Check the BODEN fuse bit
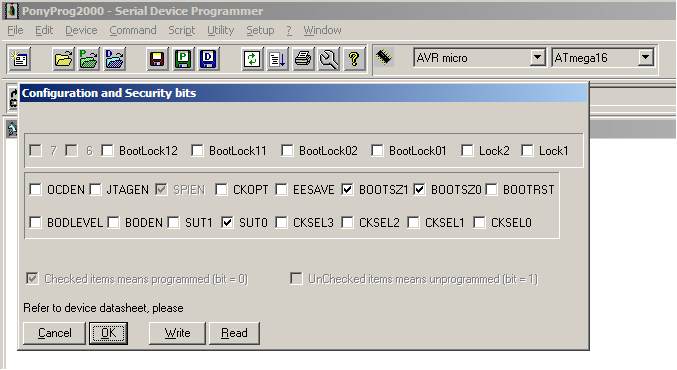Screen dimensions: 677x370 (113, 222)
